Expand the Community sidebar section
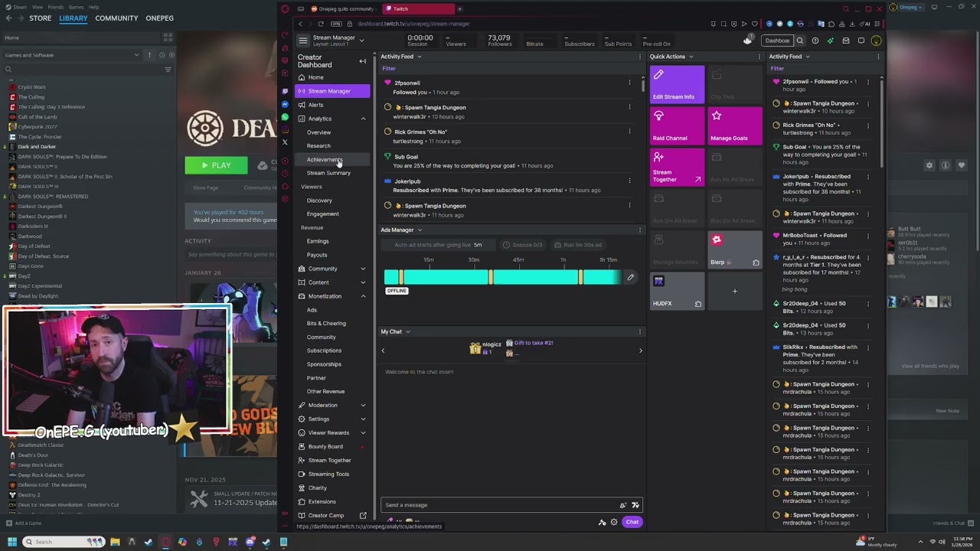This screenshot has height=551, width=980. point(363,269)
